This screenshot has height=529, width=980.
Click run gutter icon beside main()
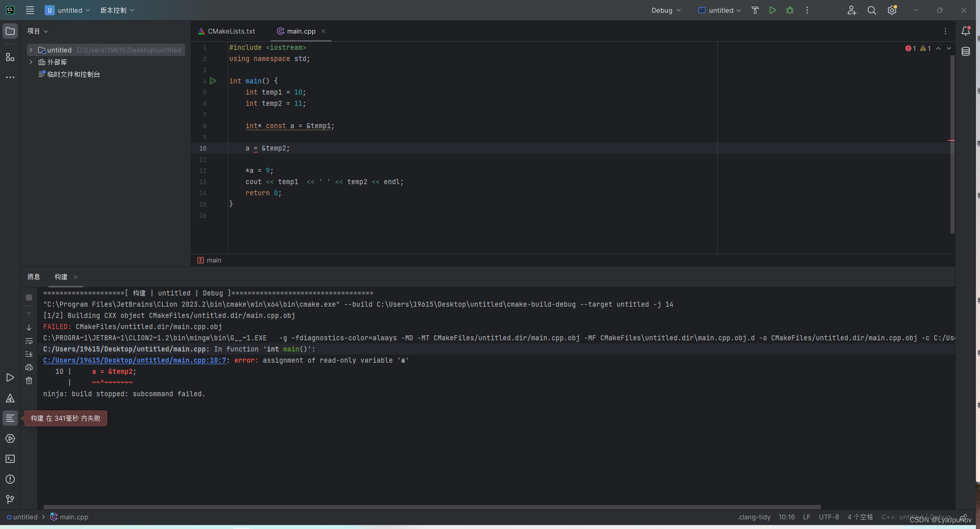[x=213, y=81]
